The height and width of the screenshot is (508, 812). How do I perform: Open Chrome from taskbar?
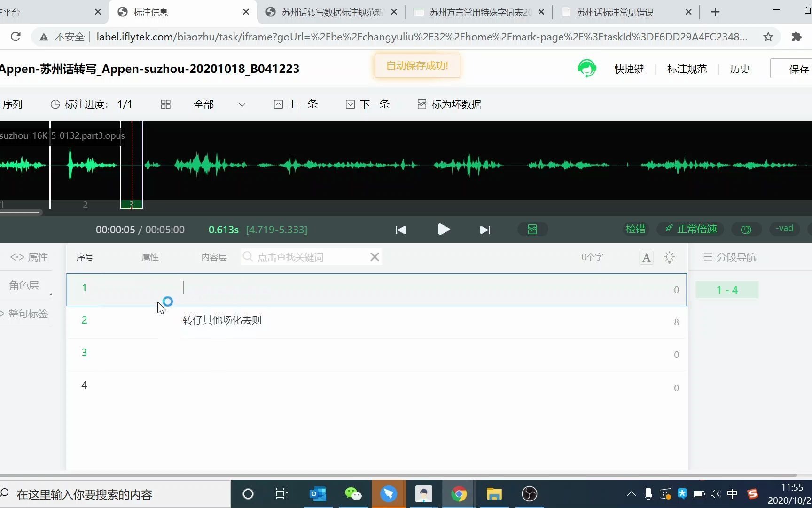point(459,494)
